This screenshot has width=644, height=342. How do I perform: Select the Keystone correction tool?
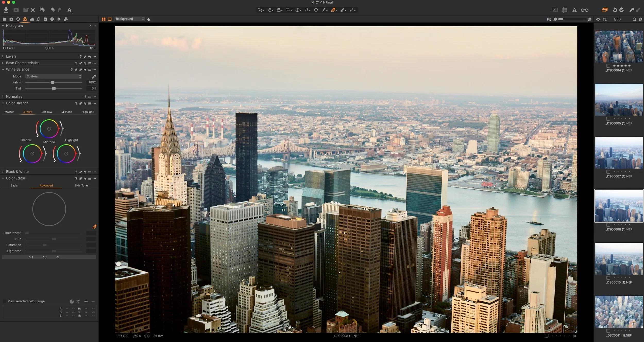pyautogui.click(x=307, y=10)
